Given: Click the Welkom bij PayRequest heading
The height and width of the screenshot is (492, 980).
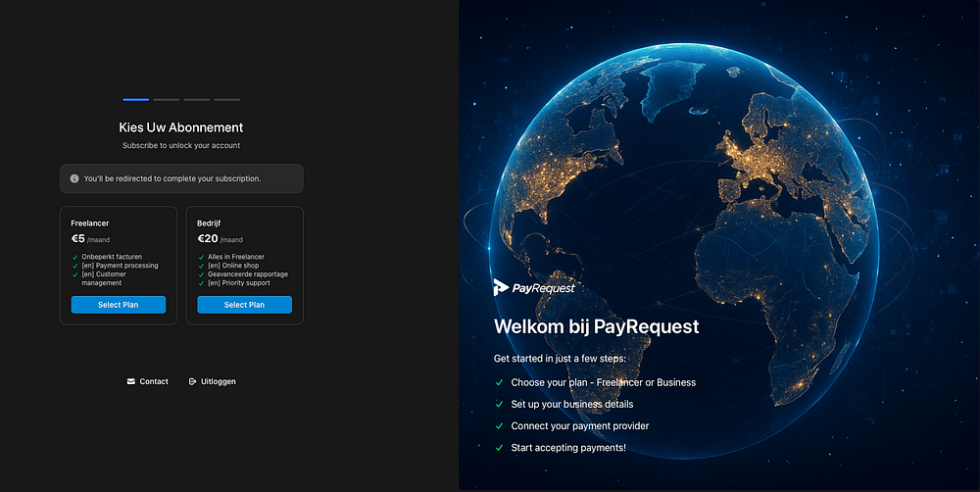Looking at the screenshot, I should coord(596,326).
